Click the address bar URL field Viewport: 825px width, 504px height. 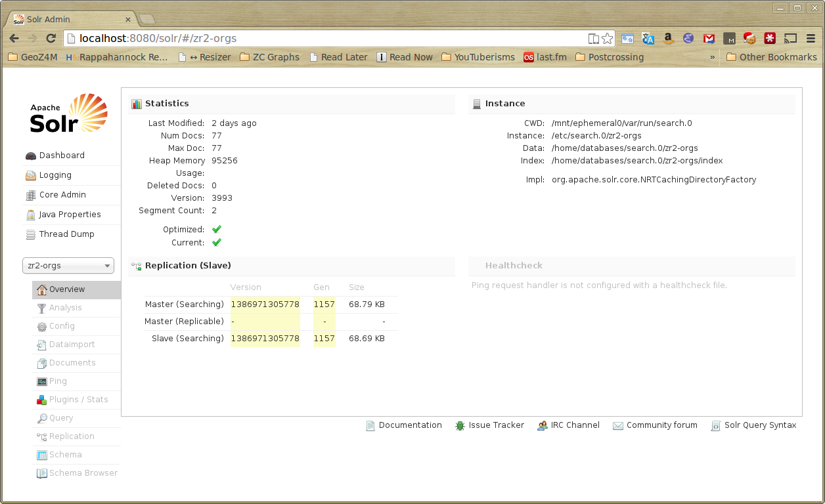coord(328,39)
